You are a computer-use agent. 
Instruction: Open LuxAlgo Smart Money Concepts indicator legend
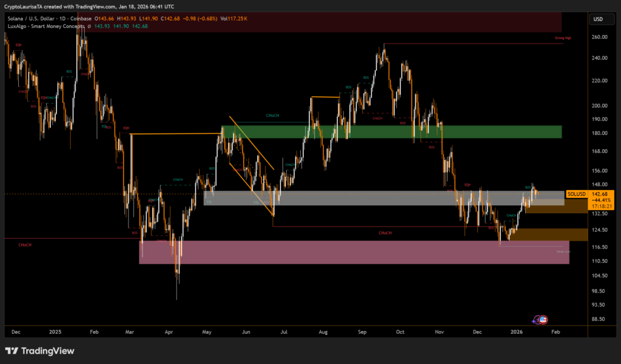(49, 26)
